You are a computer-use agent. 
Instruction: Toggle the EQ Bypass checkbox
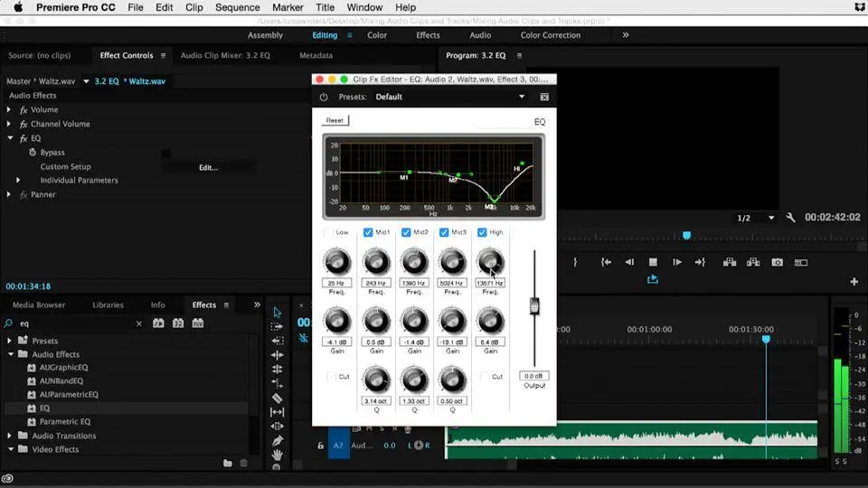pos(166,154)
